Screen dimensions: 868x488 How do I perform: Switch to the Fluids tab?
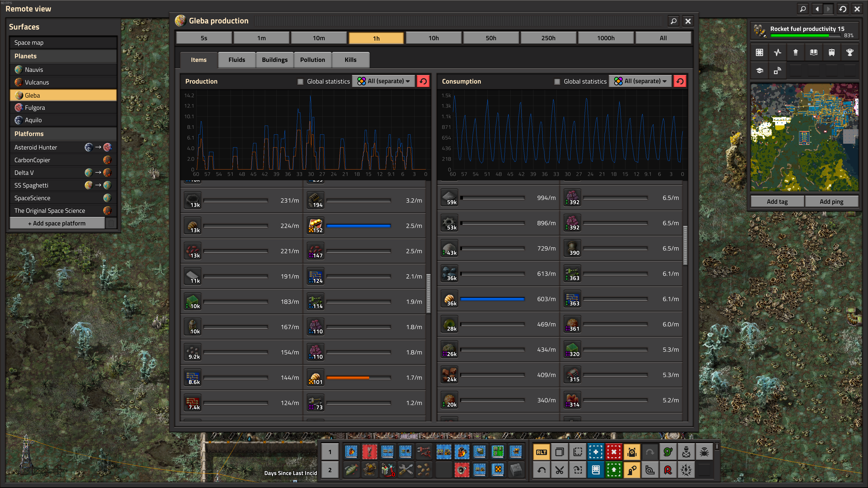point(237,60)
